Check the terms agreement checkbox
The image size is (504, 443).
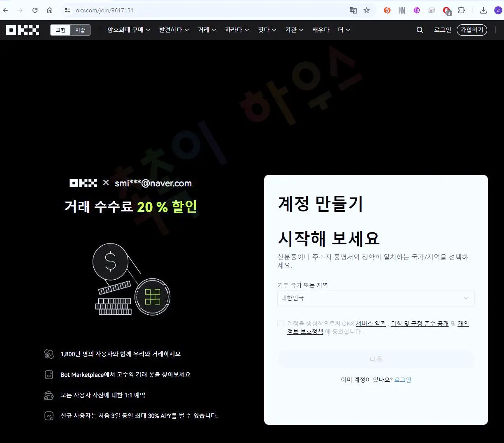coord(281,324)
